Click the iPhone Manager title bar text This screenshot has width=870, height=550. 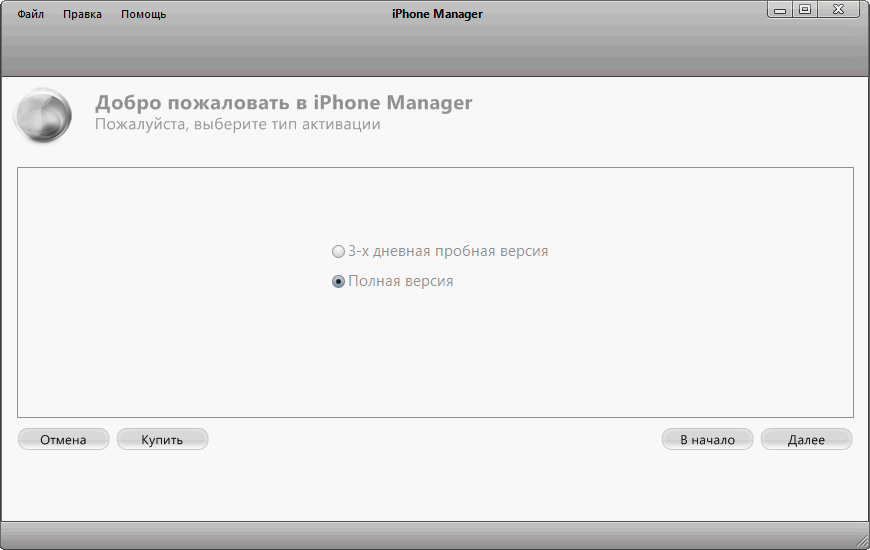[437, 14]
